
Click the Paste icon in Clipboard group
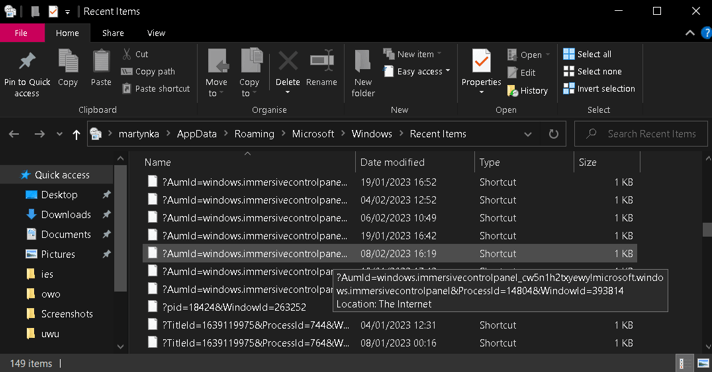click(101, 61)
